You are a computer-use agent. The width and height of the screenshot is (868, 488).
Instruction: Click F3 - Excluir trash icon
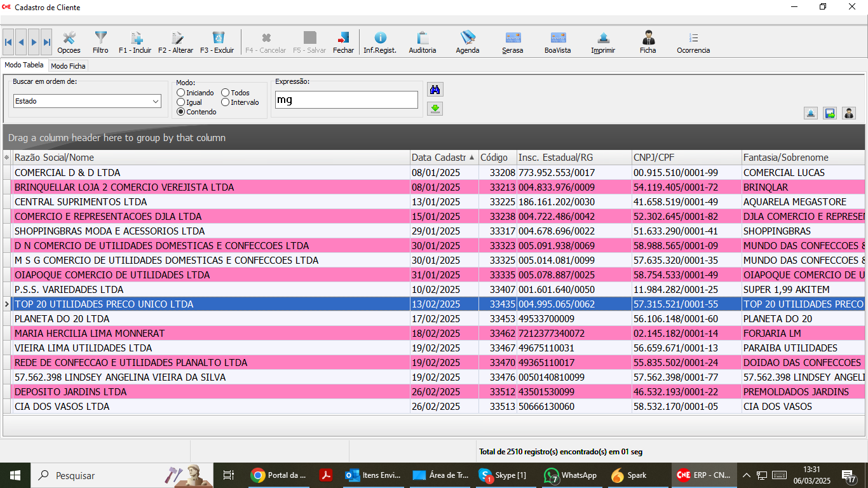[217, 42]
